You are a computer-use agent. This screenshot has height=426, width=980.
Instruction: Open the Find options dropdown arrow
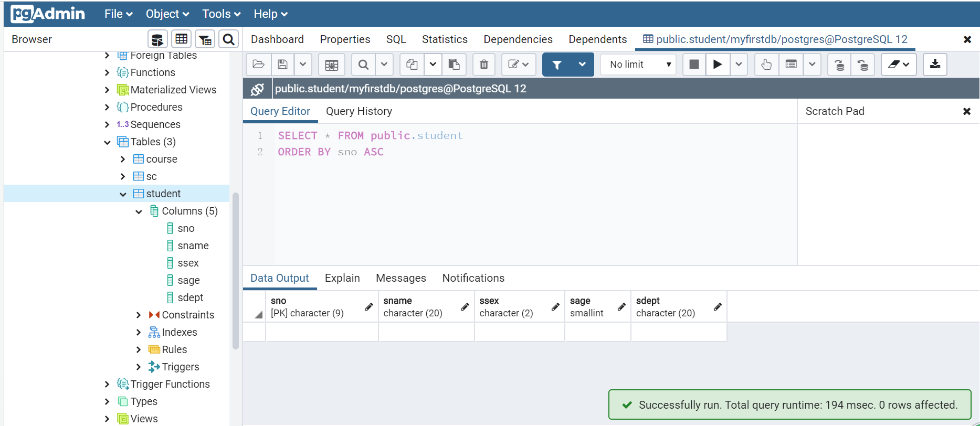point(384,65)
